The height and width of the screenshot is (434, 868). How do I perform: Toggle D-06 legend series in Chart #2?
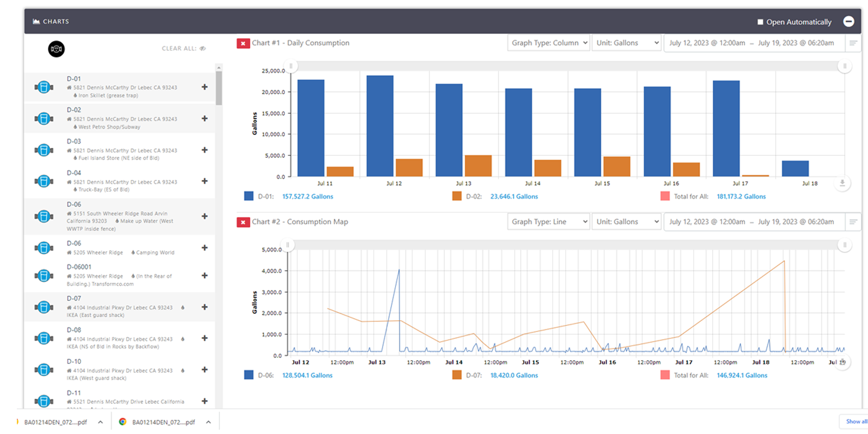(x=249, y=375)
